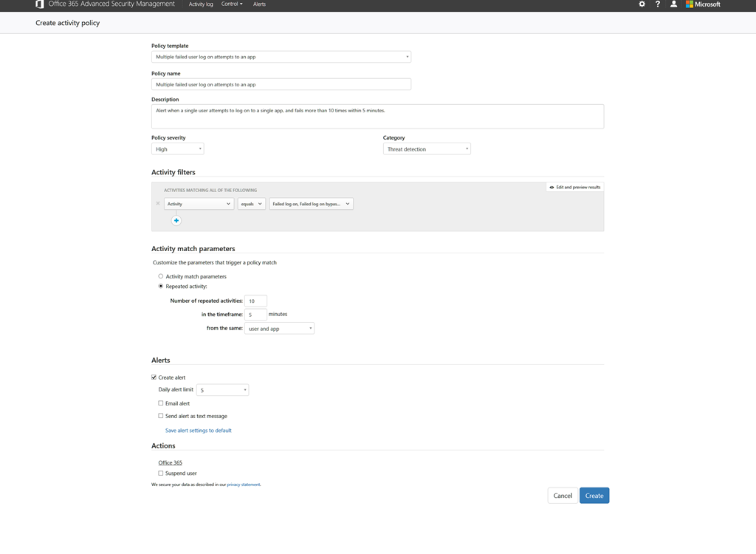Click the Policy name input field
The width and height of the screenshot is (756, 554).
coord(281,85)
